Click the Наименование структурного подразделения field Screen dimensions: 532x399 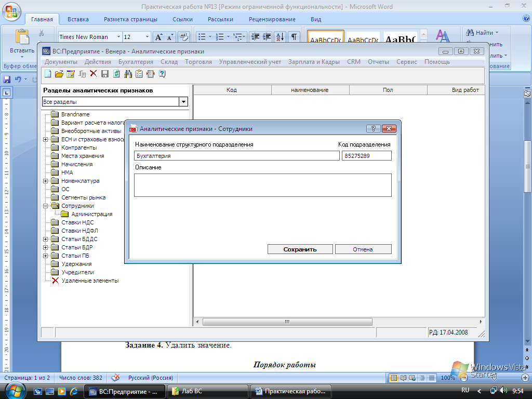(x=237, y=156)
